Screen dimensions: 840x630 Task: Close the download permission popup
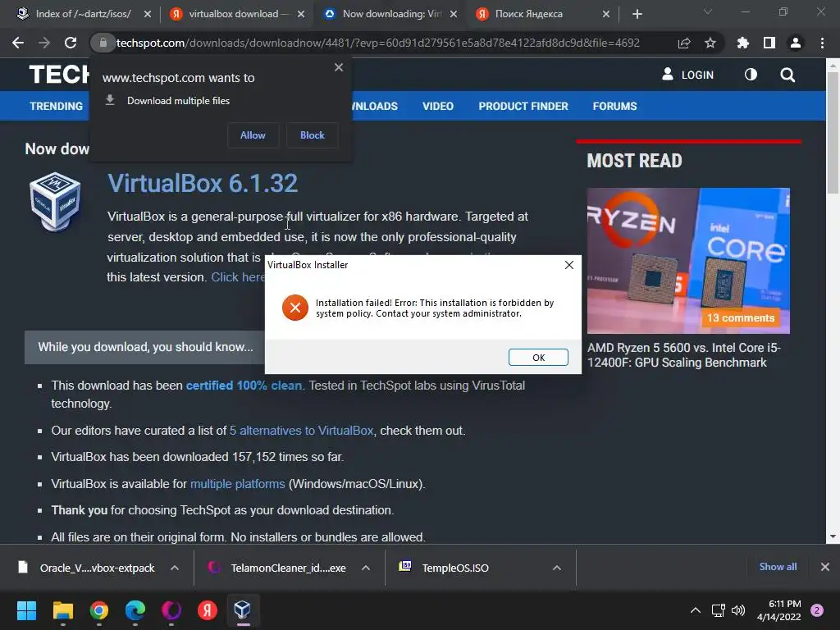[x=339, y=67]
